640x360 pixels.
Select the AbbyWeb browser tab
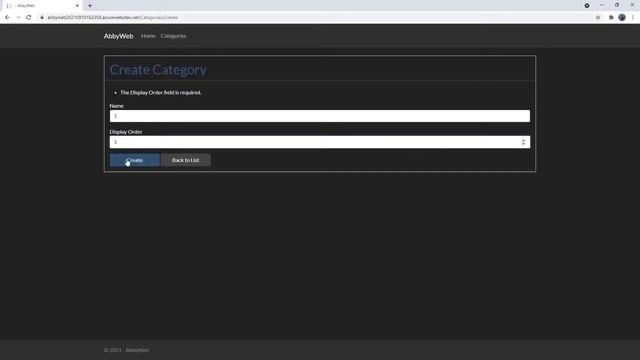42,6
